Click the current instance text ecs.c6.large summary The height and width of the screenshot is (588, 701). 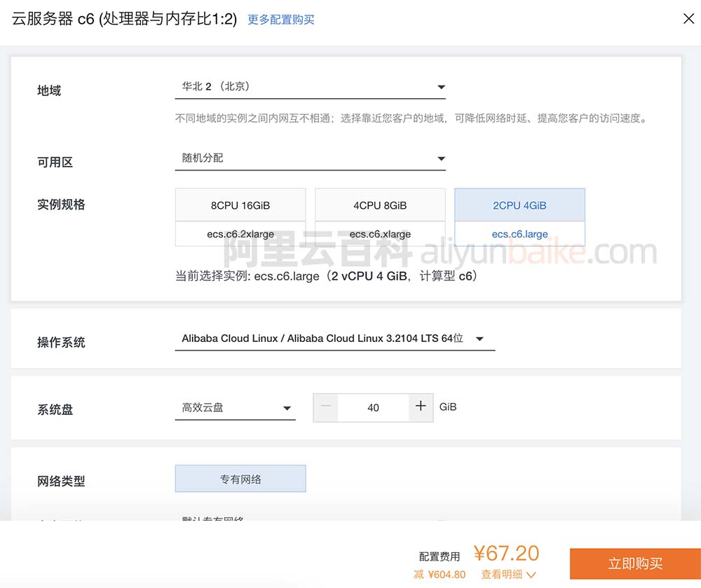(x=327, y=276)
